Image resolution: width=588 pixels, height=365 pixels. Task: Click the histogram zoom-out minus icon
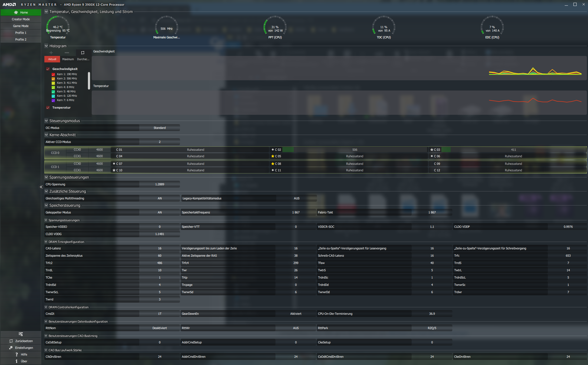pos(67,53)
